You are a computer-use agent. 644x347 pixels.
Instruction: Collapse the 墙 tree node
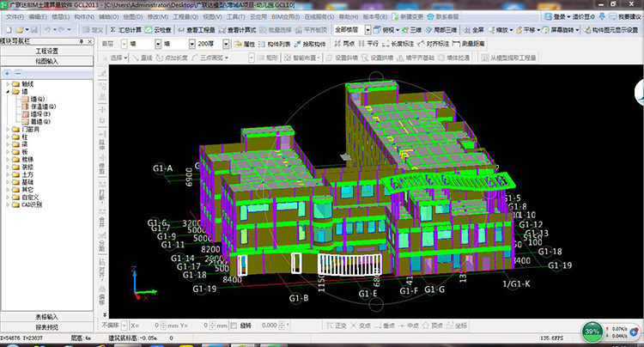[x=8, y=92]
